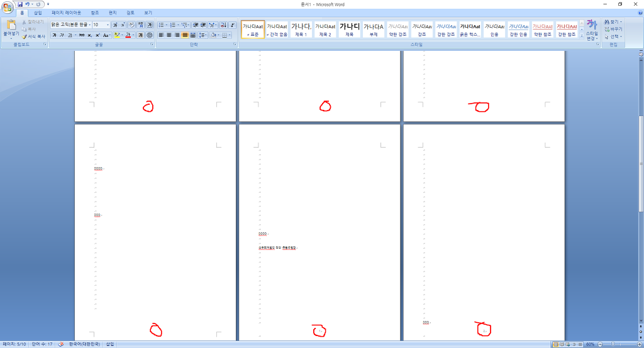This screenshot has height=348, width=644.
Task: Open the 찾기 find tool
Action: click(x=613, y=22)
